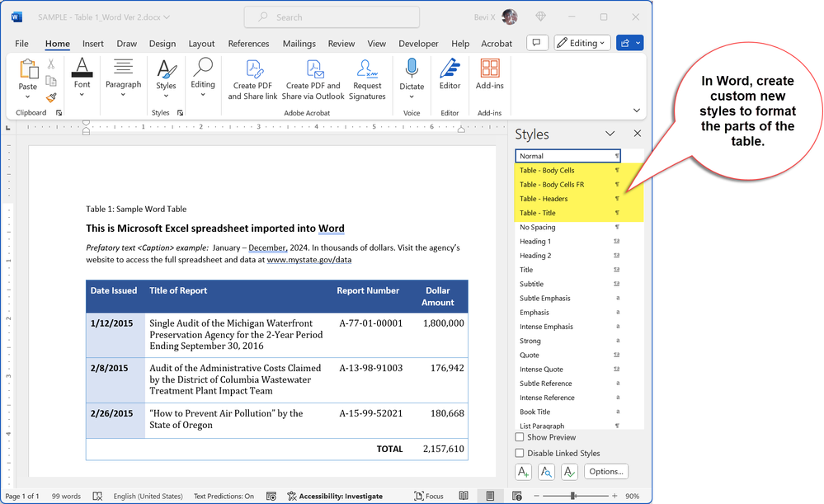The height and width of the screenshot is (504, 824).
Task: Open the File tab
Action: (21, 44)
